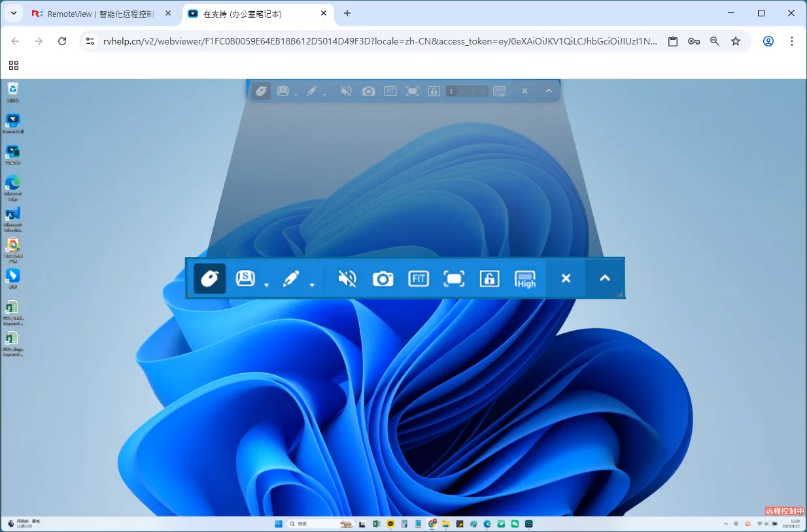Expand the dropdown arrow beside the pen tool in the enlarged toolbar
807x532 pixels.
point(312,285)
